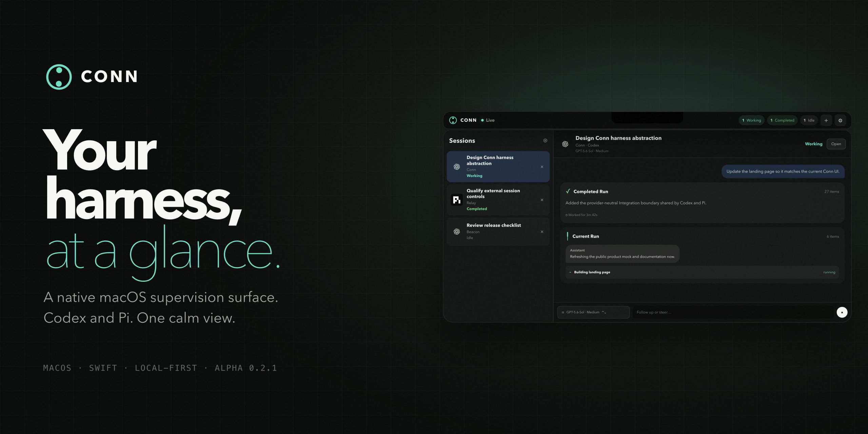Expand the Current Run card header
Screen dimensions: 868x434
pos(702,236)
